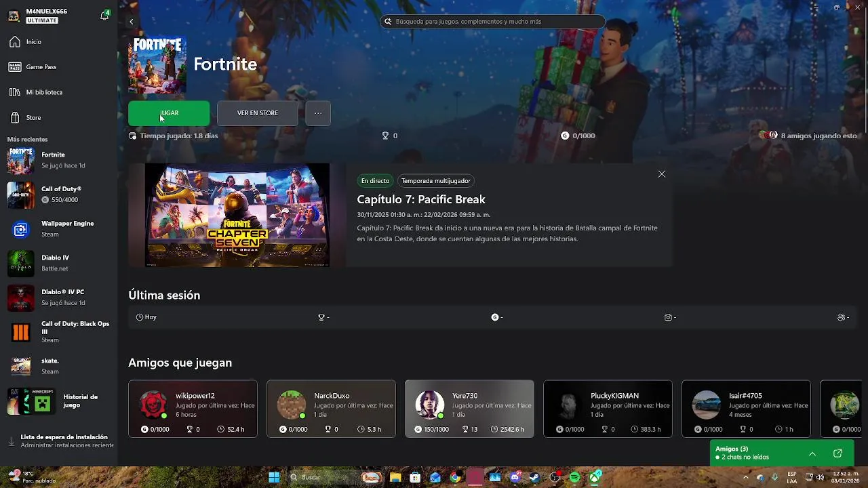
Task: Click friends icon in Última sesión row
Action: point(842,317)
